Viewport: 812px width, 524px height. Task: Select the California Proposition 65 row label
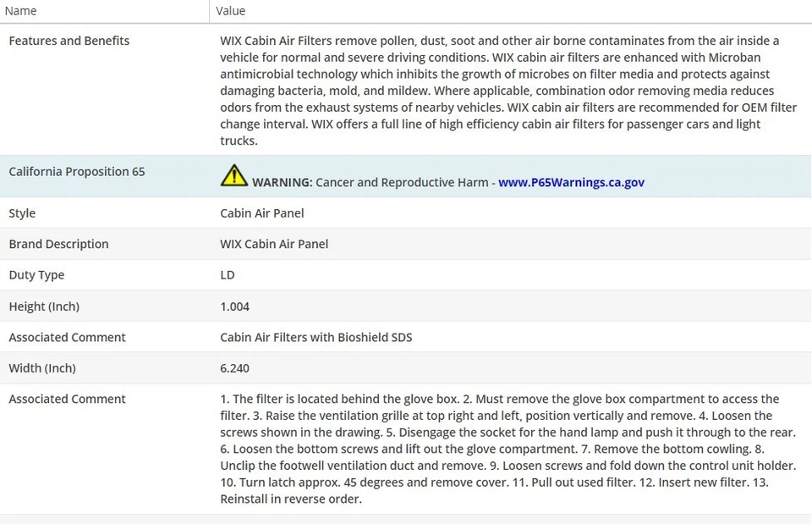click(x=77, y=172)
